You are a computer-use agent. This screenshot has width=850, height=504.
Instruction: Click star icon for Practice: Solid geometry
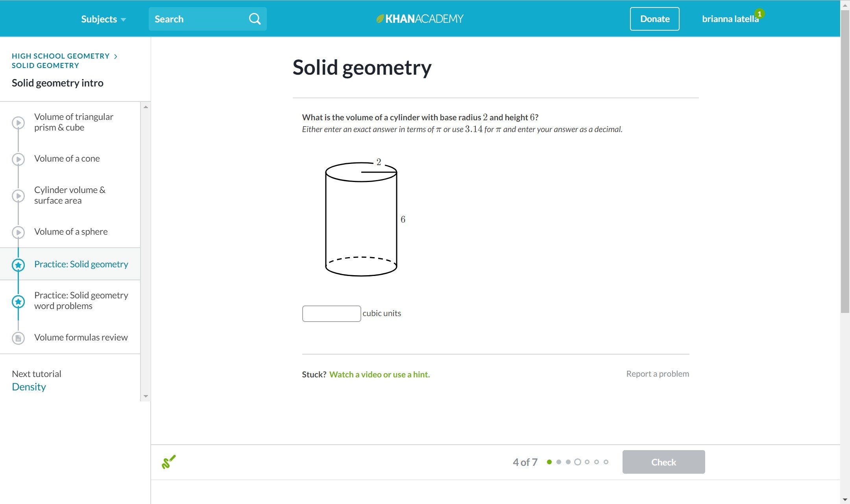[x=18, y=265]
